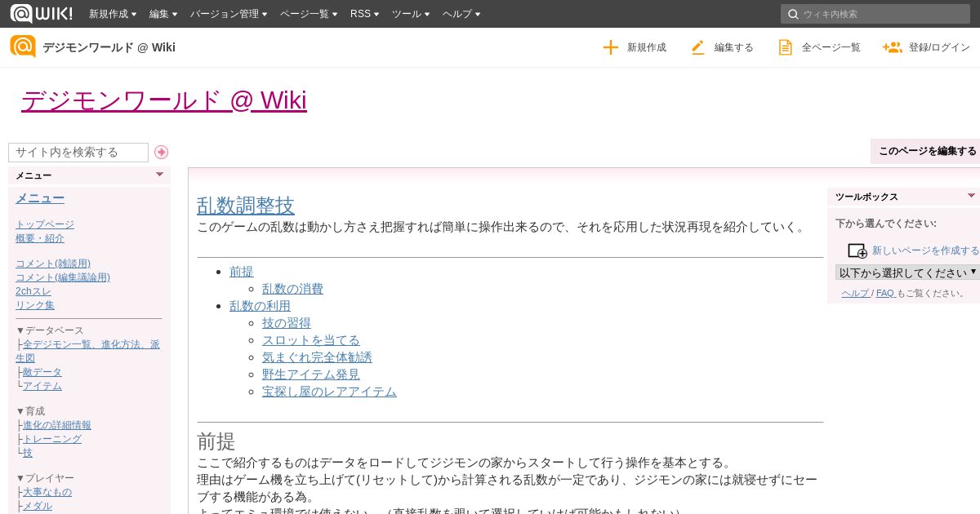Screen dimensions: 980x514
Task: Collapse the メニュー sidebar panel arrow
Action: coord(159,174)
